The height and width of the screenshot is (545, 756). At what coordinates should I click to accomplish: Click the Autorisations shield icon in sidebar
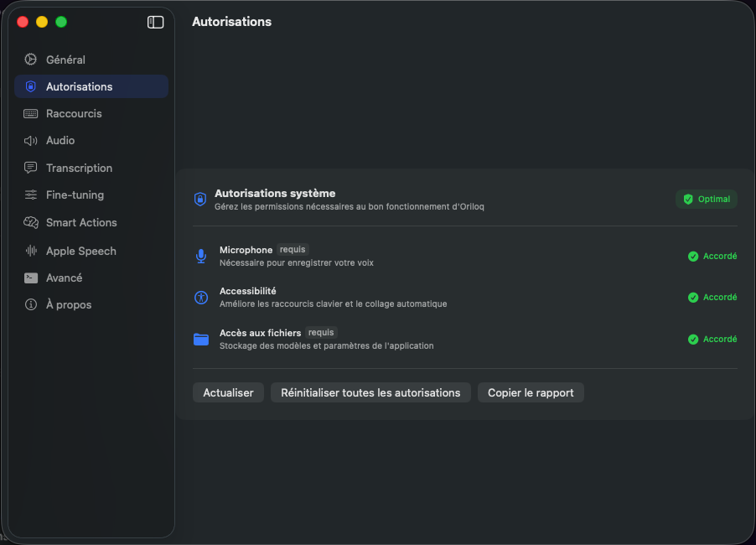point(31,86)
